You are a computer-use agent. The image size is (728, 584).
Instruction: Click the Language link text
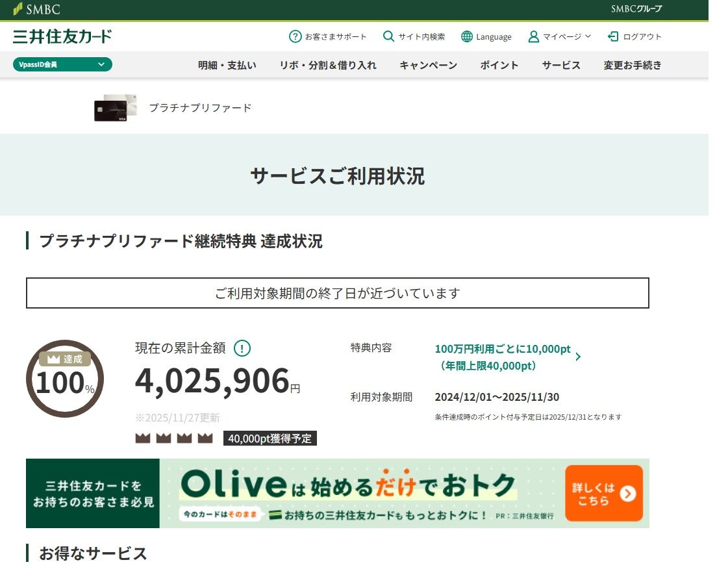[494, 37]
